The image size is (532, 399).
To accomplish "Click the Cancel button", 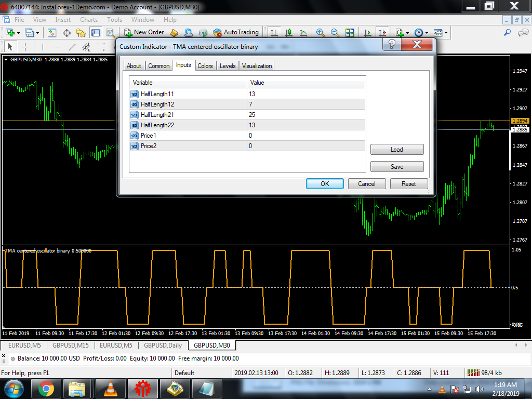I will pyautogui.click(x=367, y=183).
